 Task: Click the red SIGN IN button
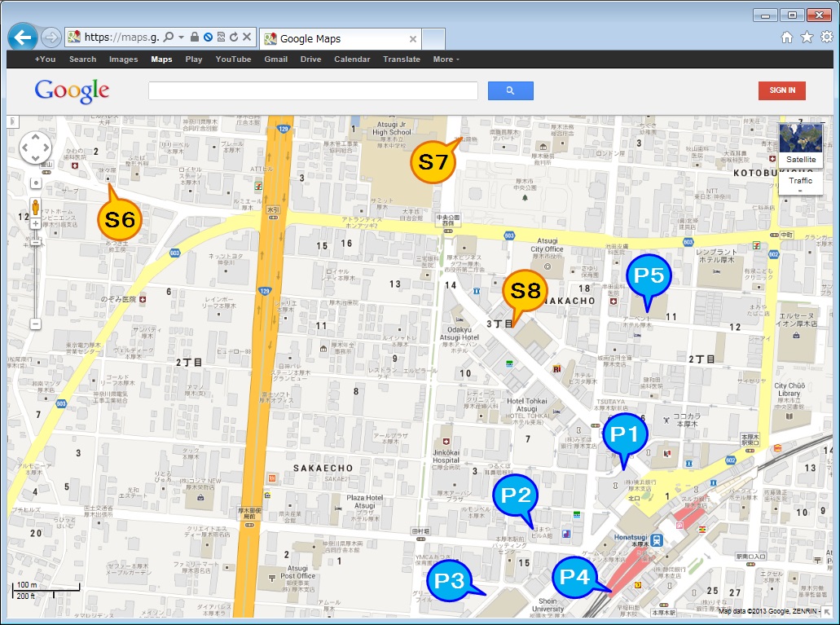pyautogui.click(x=782, y=90)
